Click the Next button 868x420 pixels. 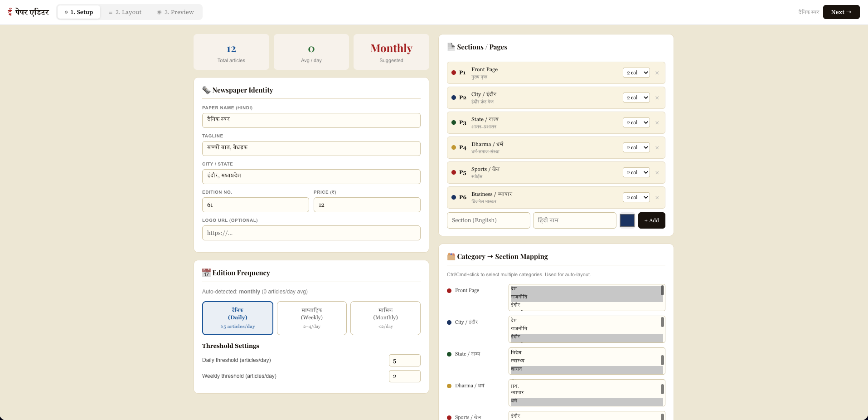click(x=841, y=12)
